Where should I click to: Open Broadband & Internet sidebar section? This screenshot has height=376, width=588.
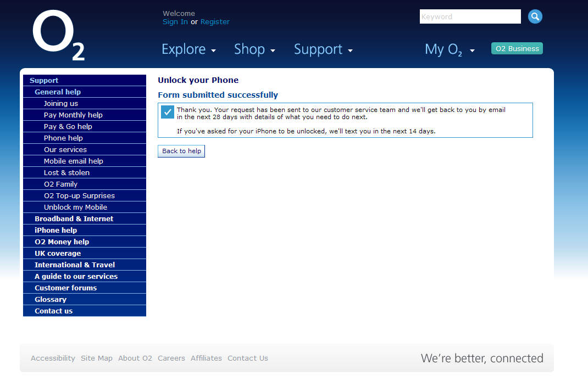click(85, 218)
